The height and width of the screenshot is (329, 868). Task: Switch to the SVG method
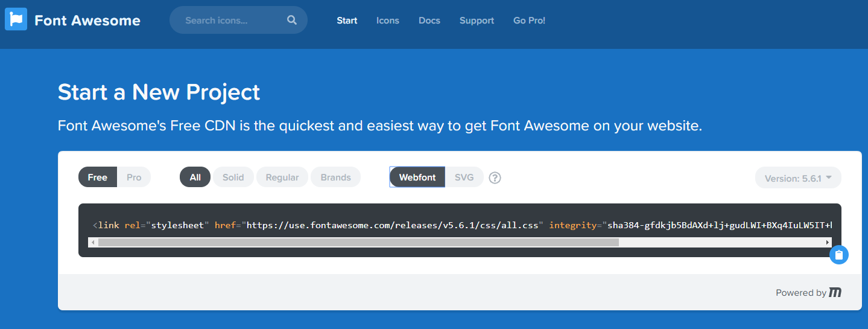pyautogui.click(x=464, y=177)
